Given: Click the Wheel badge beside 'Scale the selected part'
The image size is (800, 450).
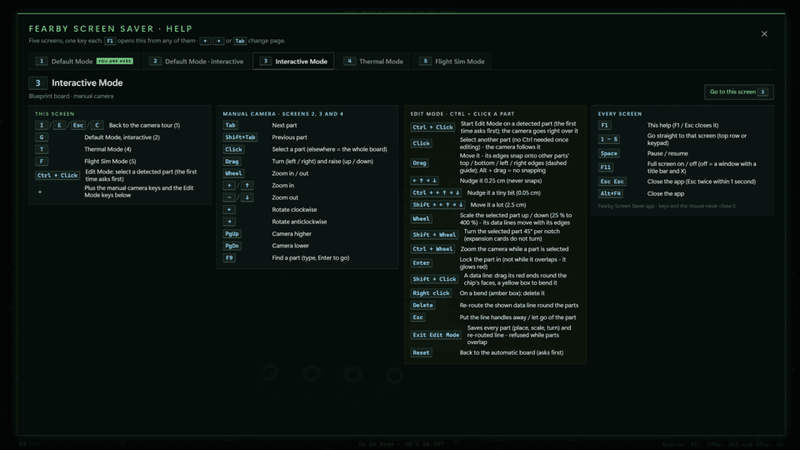Looking at the screenshot, I should point(421,219).
